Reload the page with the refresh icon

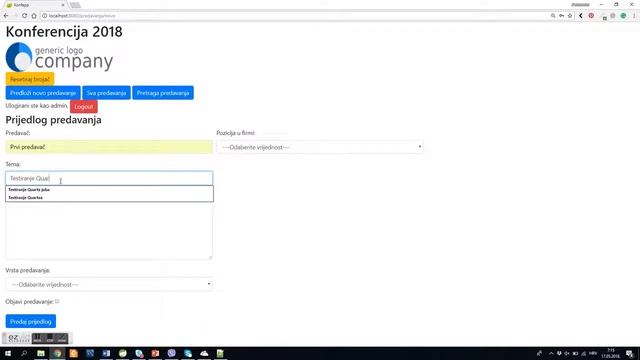24,16
